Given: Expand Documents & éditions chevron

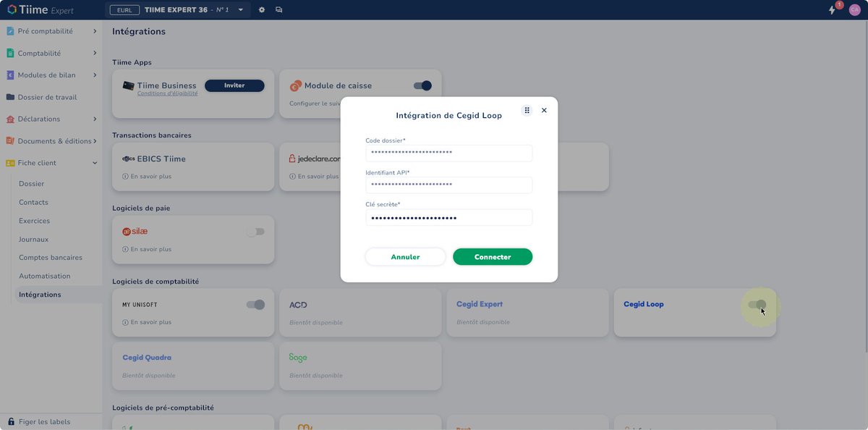Looking at the screenshot, I should click(x=95, y=141).
